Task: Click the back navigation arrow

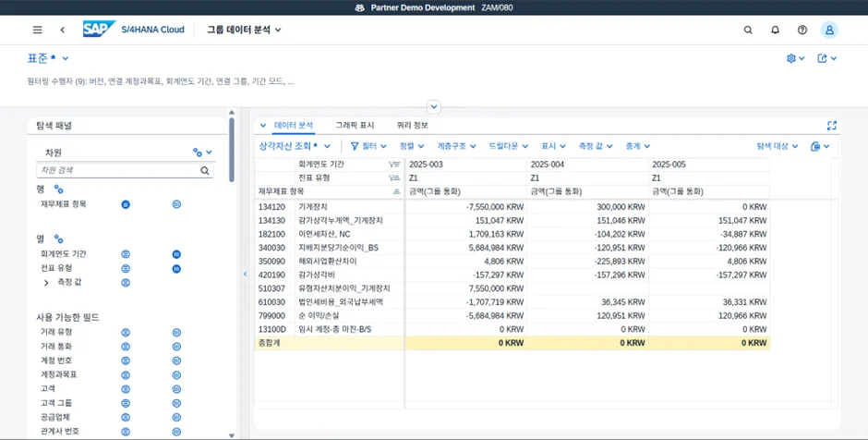Action: point(62,30)
